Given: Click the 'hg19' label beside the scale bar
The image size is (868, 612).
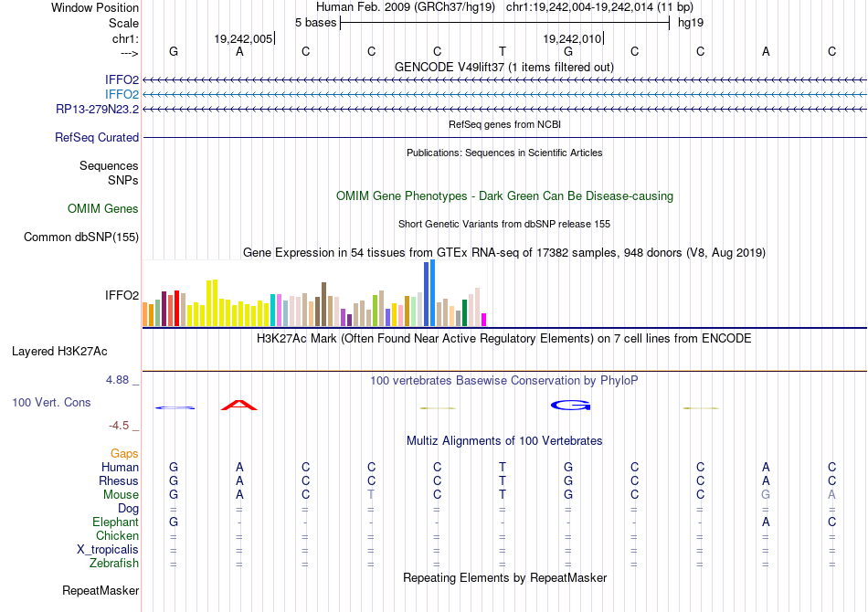Looking at the screenshot, I should click(691, 23).
